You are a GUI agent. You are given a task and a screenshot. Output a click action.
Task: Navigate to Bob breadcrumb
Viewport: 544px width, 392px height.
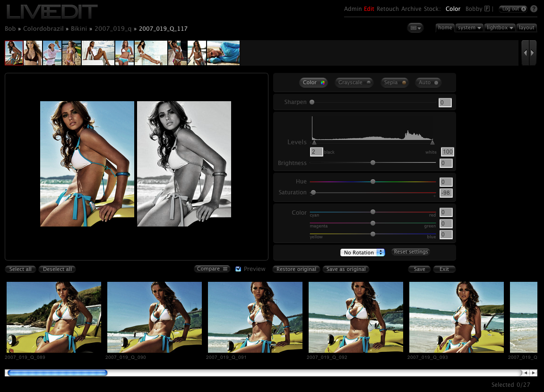point(10,28)
